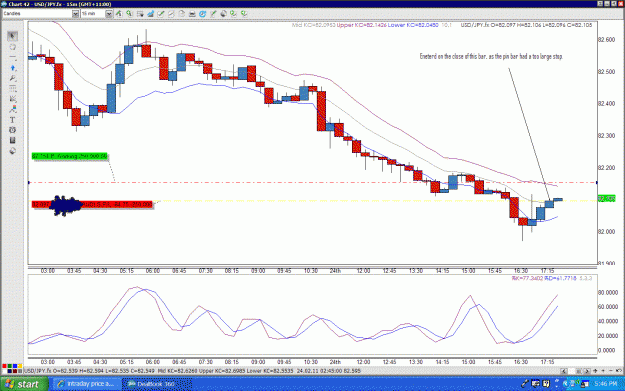Click the add indicator chart icon

[x=150, y=14]
